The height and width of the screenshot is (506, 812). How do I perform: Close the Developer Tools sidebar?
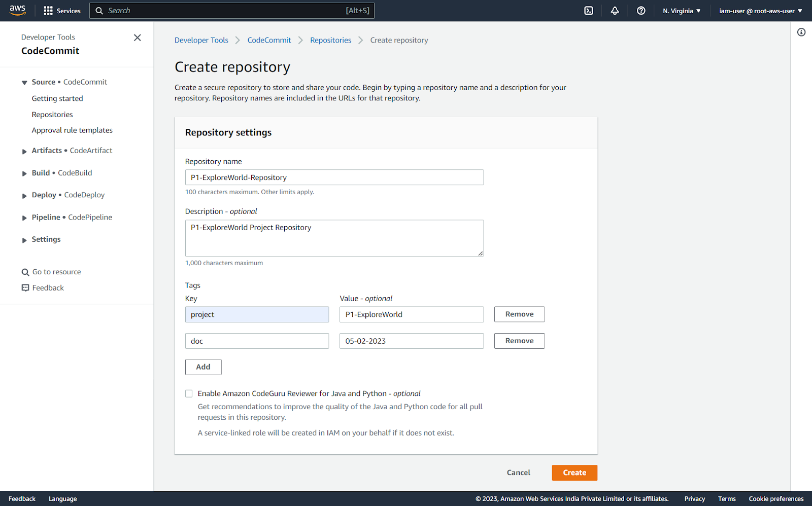pos(137,38)
